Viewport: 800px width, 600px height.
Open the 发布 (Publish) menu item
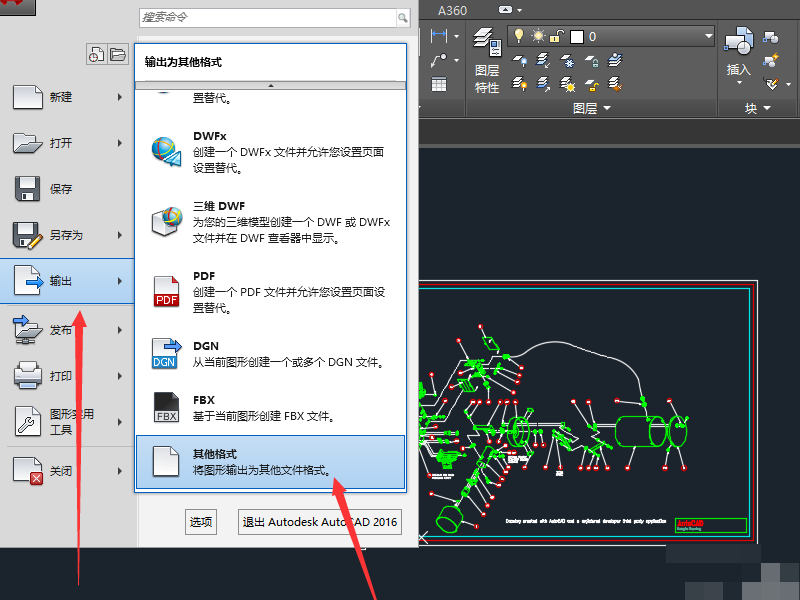tap(67, 330)
